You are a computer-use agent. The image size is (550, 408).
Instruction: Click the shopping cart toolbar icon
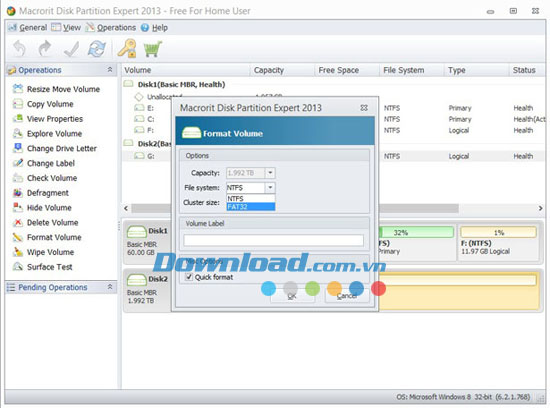pos(153,49)
